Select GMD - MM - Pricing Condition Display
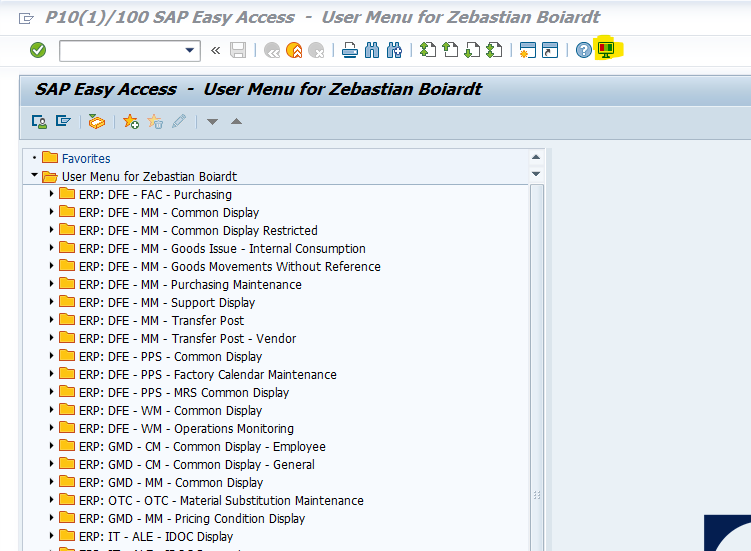 [x=192, y=518]
